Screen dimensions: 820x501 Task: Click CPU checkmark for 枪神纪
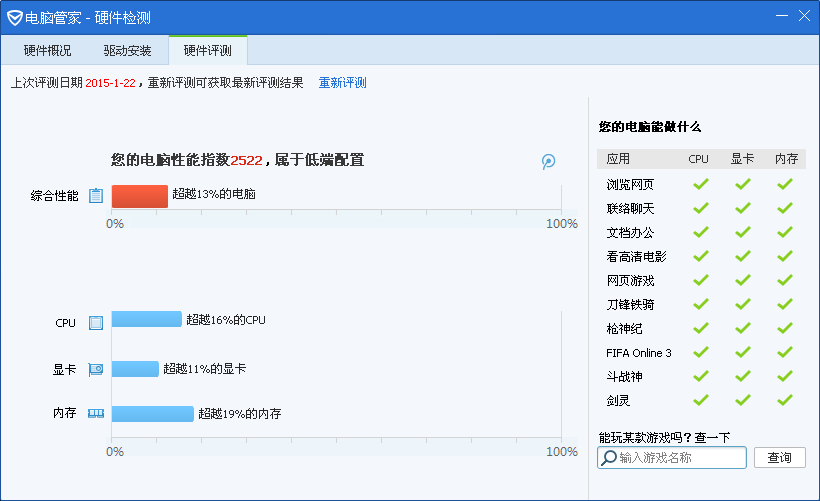(x=701, y=328)
